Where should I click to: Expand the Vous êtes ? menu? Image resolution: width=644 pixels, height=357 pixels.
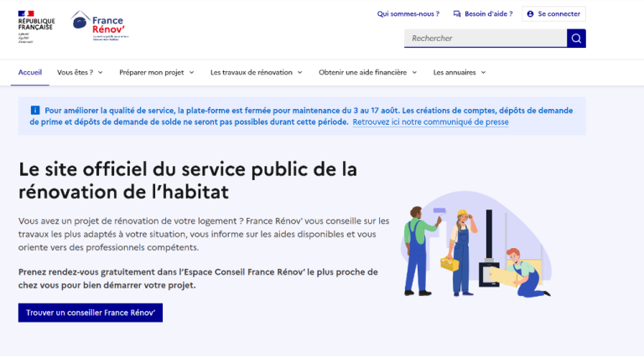(x=80, y=73)
